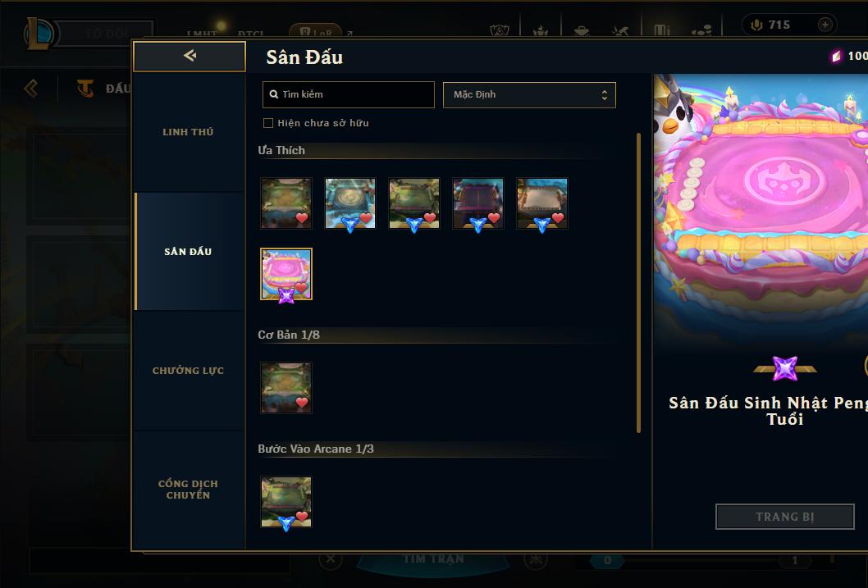868x588 pixels.
Task: Click the purple star tier icon under the preview
Action: 785,368
